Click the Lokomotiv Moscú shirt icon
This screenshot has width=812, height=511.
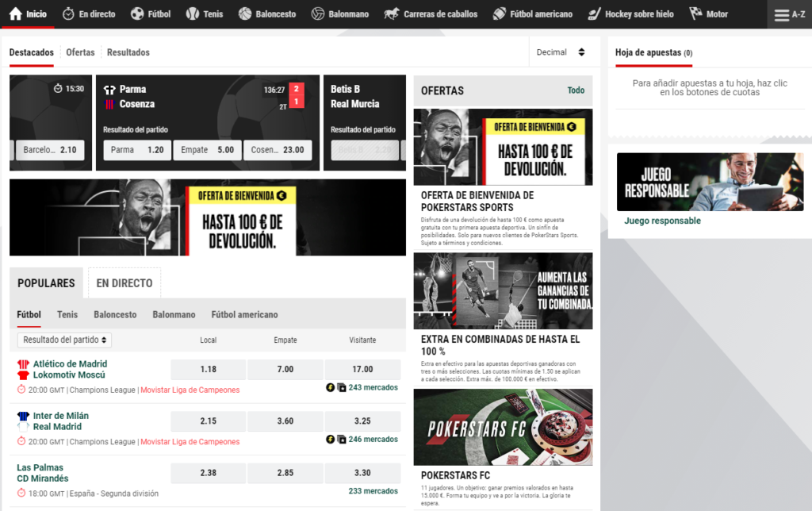coord(23,375)
